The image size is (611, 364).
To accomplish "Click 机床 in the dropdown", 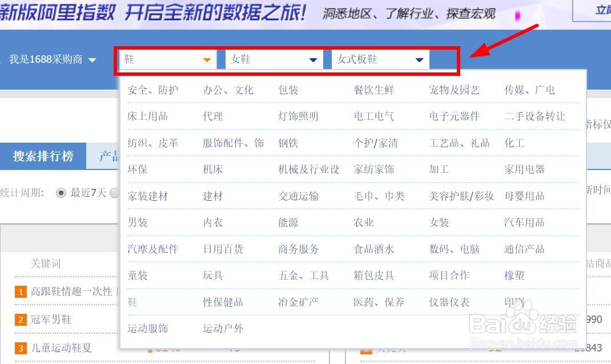I will (x=213, y=169).
